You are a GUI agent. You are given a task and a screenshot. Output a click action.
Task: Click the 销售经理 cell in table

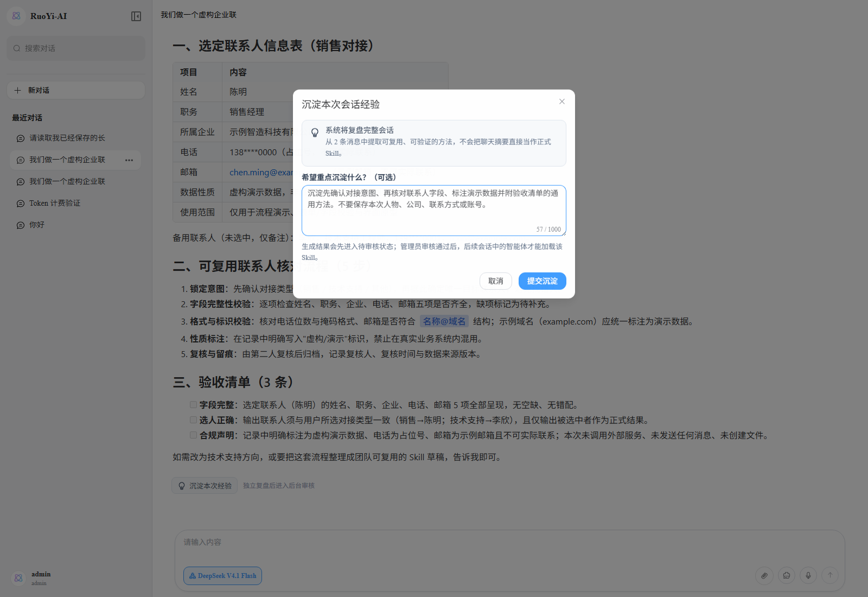247,112
